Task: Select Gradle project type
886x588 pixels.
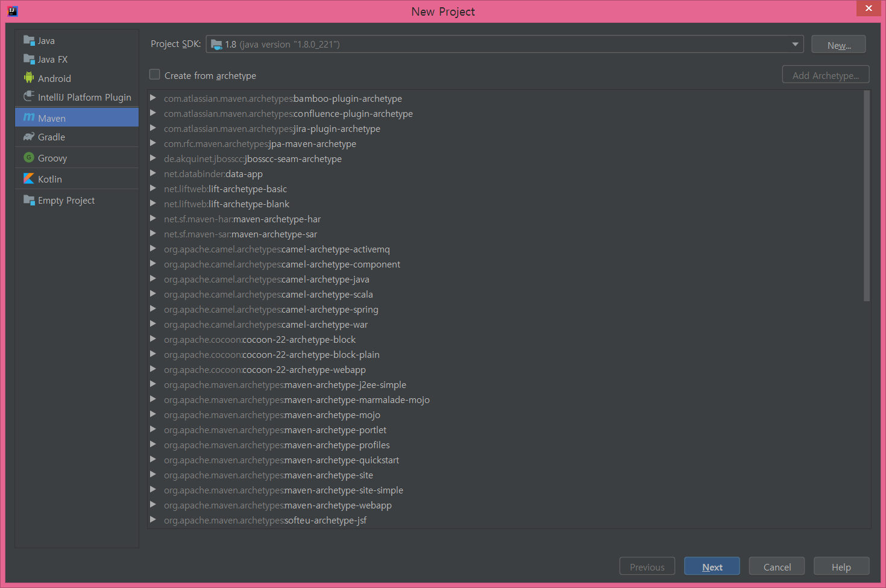Action: 77,137
